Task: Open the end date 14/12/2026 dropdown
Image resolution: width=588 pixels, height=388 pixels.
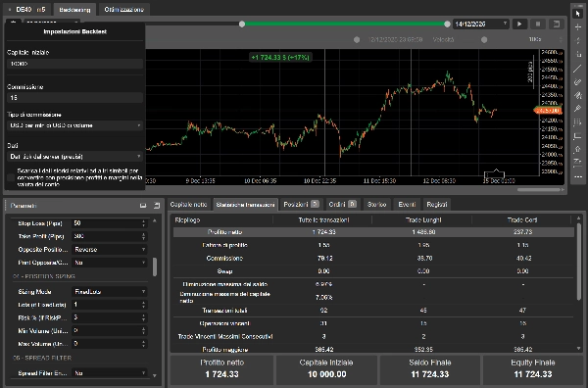Action: [x=481, y=24]
